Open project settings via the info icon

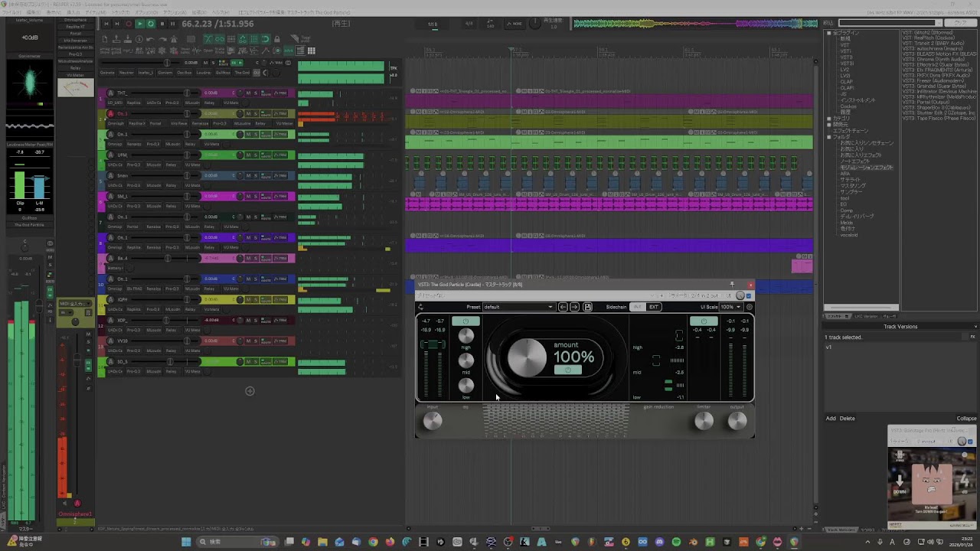[x=139, y=39]
